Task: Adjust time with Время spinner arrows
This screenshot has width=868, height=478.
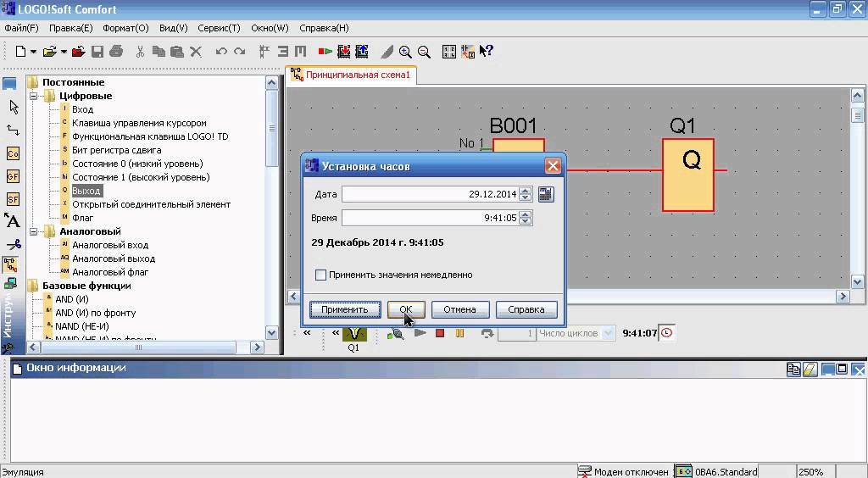Action: click(x=526, y=218)
